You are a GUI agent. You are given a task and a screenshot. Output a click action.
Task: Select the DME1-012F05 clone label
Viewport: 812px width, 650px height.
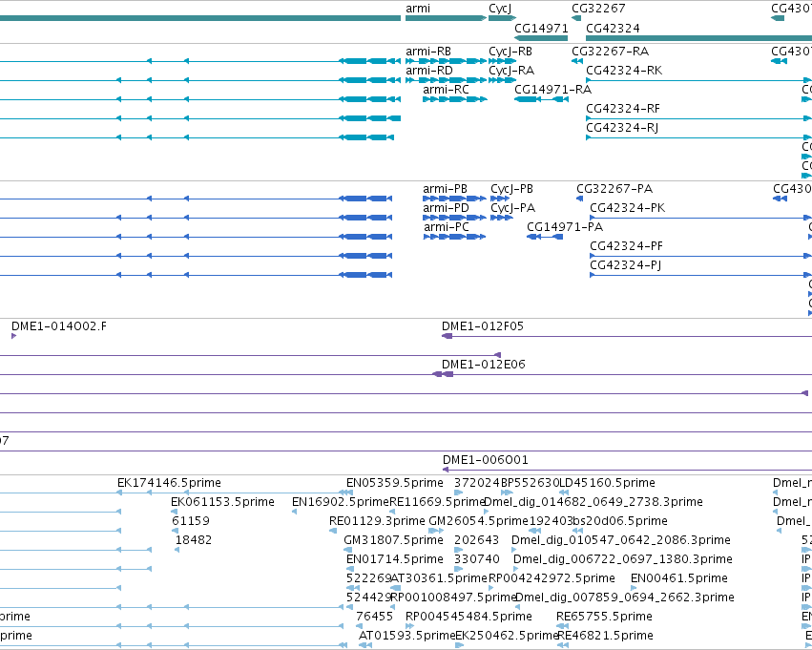(483, 327)
